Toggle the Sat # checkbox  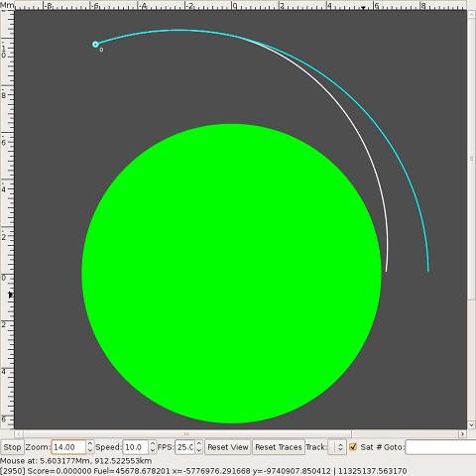[x=353, y=447]
